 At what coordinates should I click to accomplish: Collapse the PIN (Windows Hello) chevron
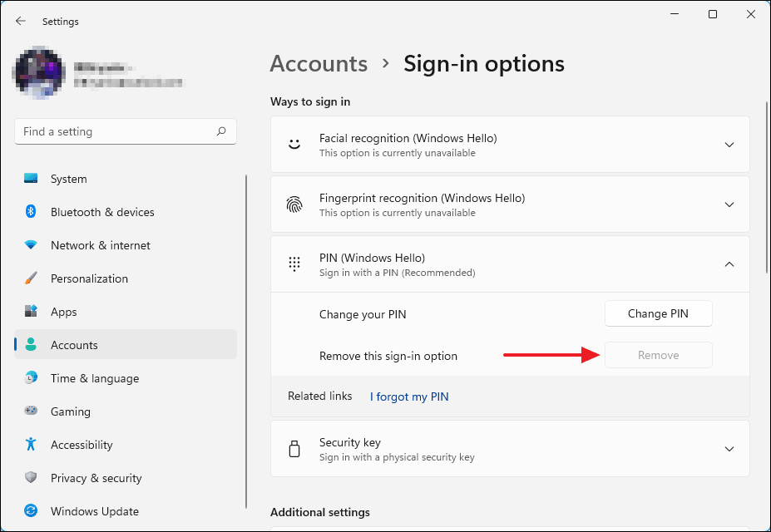[729, 264]
